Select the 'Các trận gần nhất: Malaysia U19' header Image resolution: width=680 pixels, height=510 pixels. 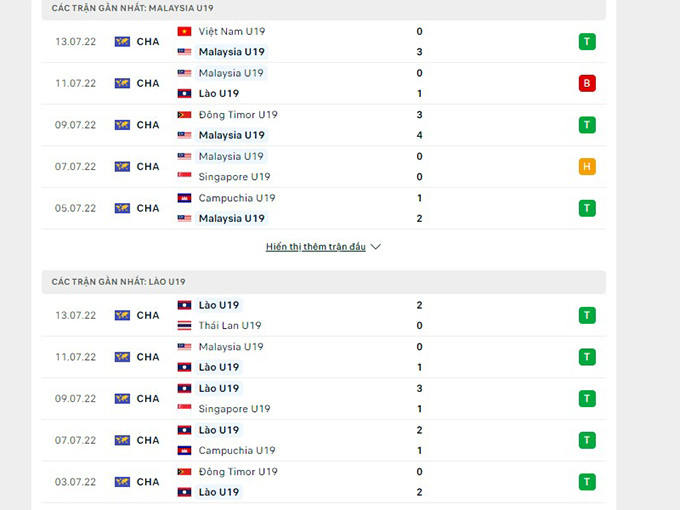pos(133,8)
